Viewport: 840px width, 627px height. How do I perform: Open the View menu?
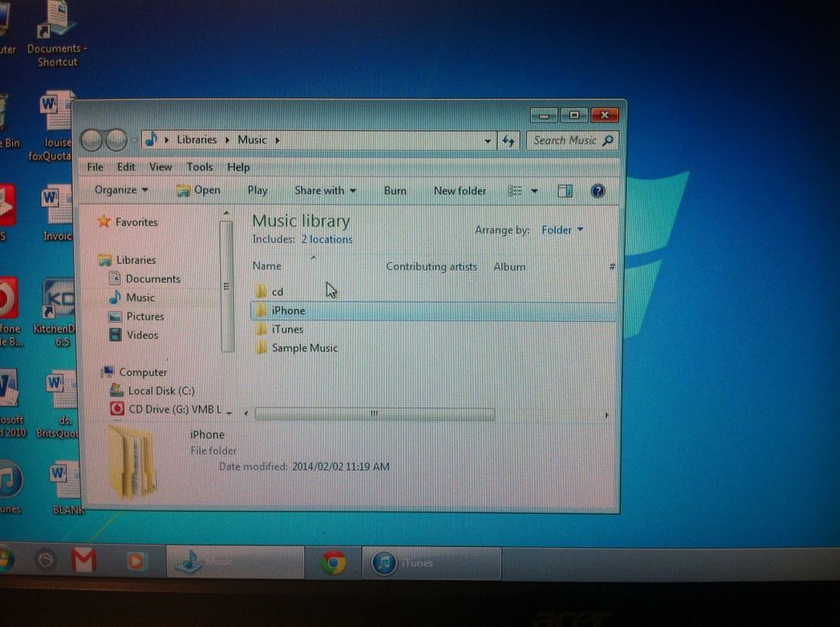[x=160, y=167]
